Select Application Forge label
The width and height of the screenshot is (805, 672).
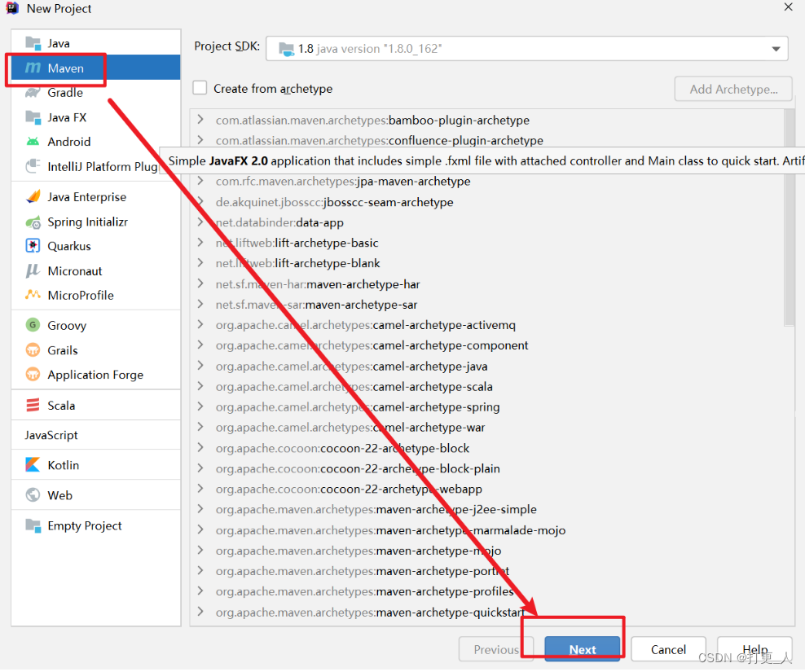pyautogui.click(x=95, y=375)
